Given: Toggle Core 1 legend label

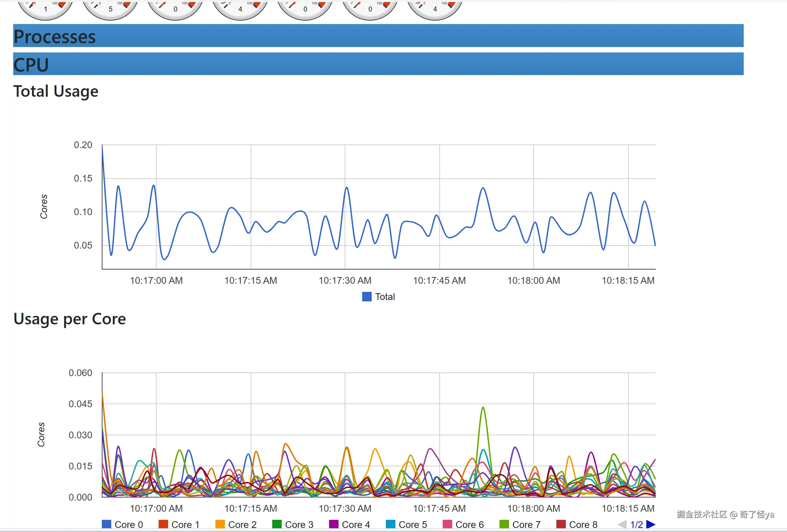Looking at the screenshot, I should click(185, 525).
